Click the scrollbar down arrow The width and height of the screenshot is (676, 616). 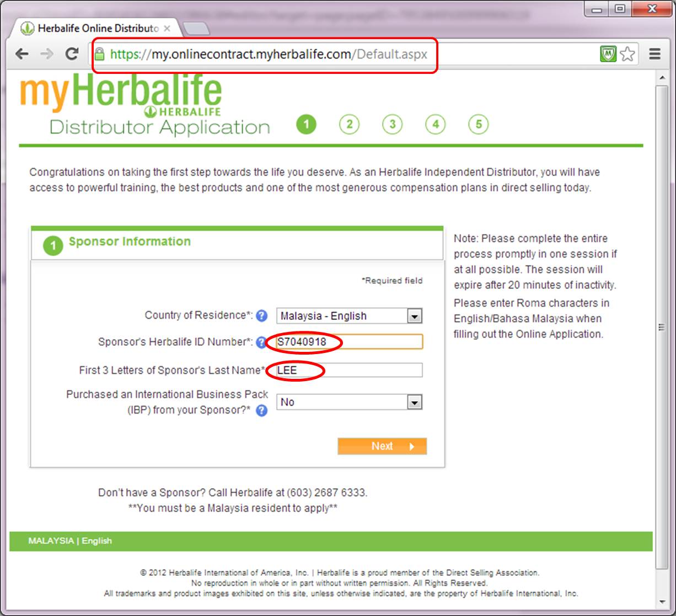[662, 602]
